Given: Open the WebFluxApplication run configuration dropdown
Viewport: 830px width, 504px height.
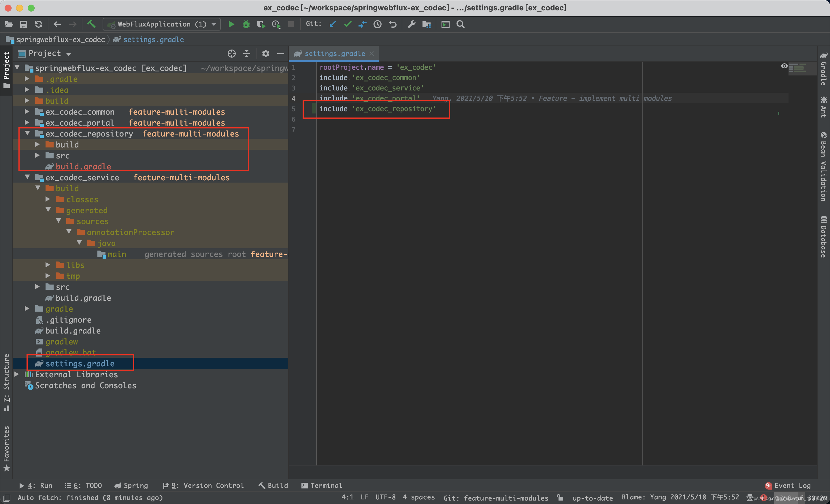Looking at the screenshot, I should (162, 24).
